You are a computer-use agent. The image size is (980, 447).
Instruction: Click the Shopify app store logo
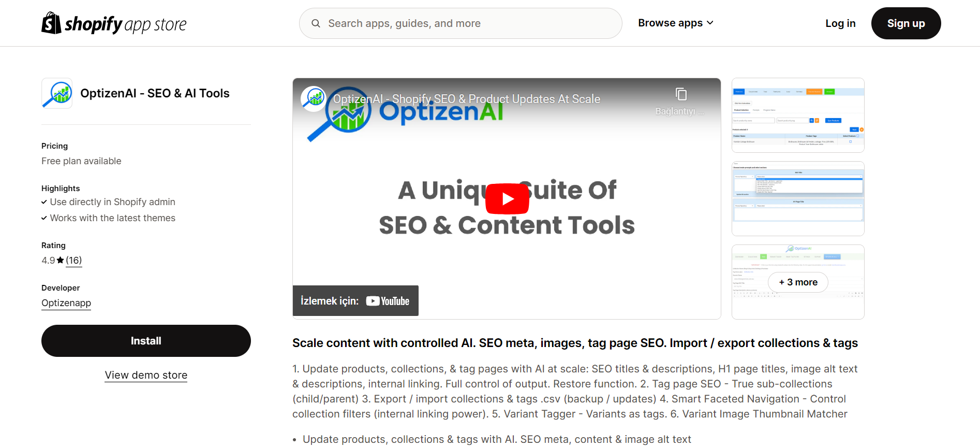pos(114,23)
